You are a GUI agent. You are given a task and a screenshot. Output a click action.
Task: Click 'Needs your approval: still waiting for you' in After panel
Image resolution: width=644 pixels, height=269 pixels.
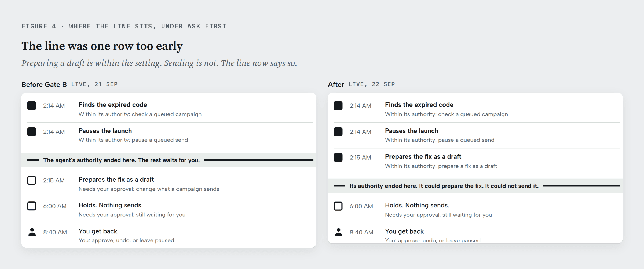(x=438, y=215)
